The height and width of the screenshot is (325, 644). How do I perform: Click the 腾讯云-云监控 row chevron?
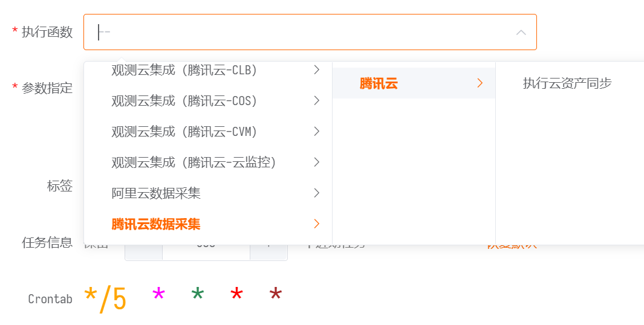(317, 162)
